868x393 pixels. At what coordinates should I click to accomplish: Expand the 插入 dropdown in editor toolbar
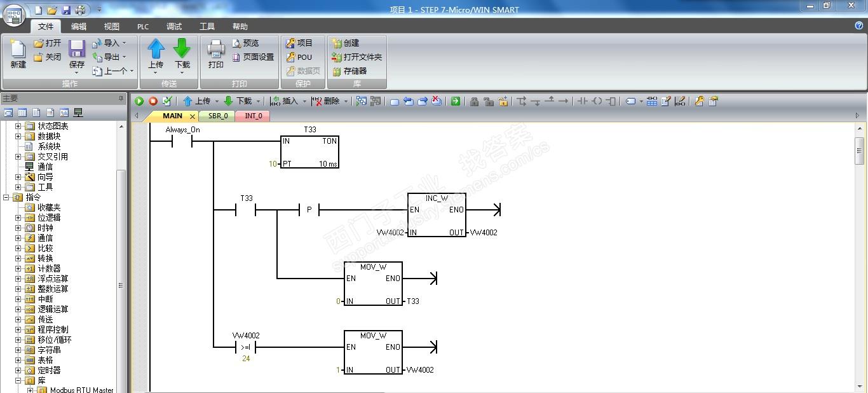304,102
